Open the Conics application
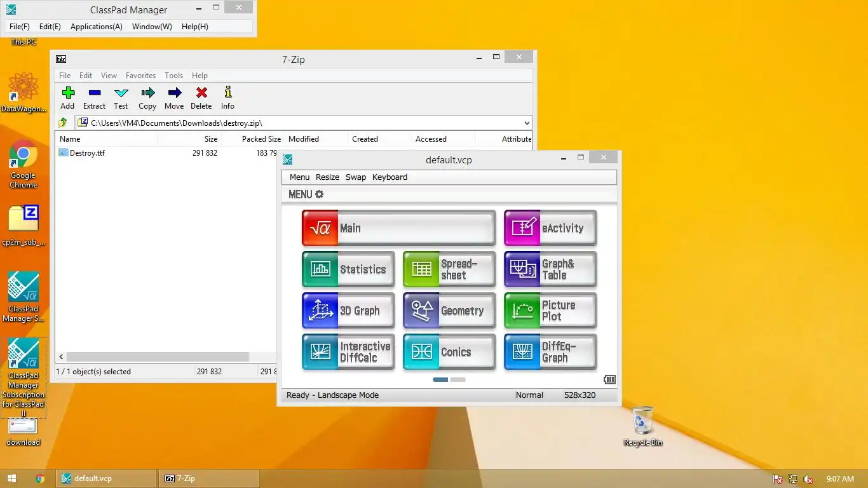Viewport: 868px width, 488px height. [x=449, y=352]
